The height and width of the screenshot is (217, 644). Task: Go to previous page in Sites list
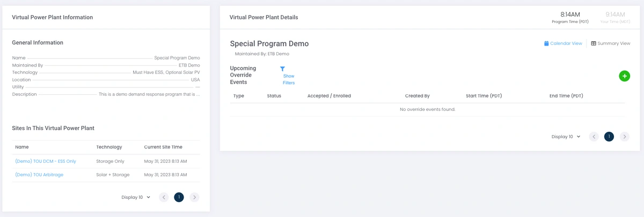164,197
